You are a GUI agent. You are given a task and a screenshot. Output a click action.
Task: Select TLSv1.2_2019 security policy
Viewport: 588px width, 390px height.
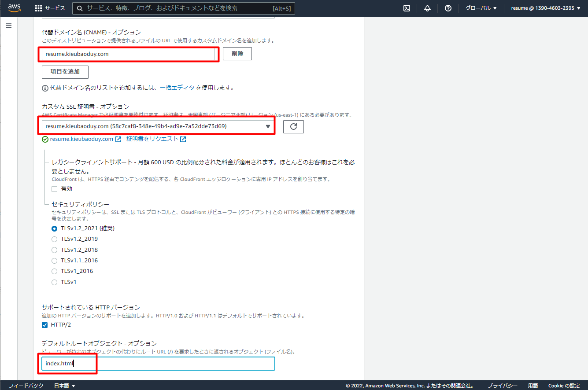point(55,239)
